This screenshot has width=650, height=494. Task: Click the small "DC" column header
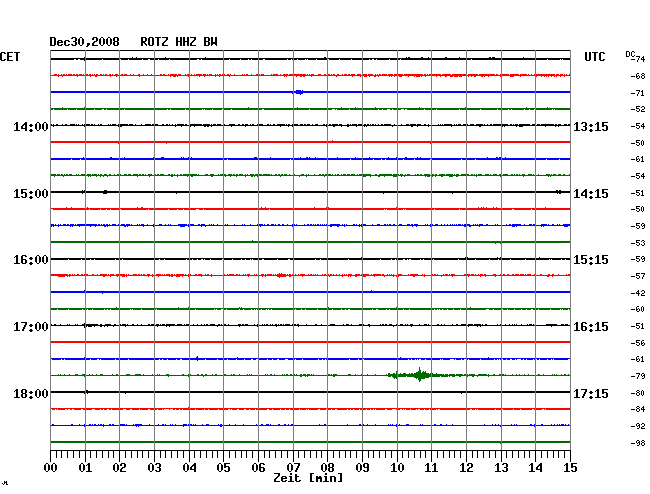coord(630,54)
